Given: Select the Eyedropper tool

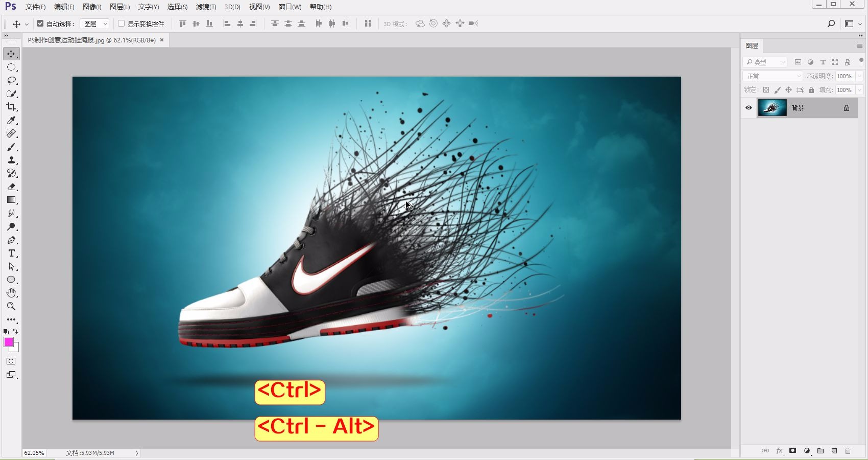Looking at the screenshot, I should click(x=11, y=120).
